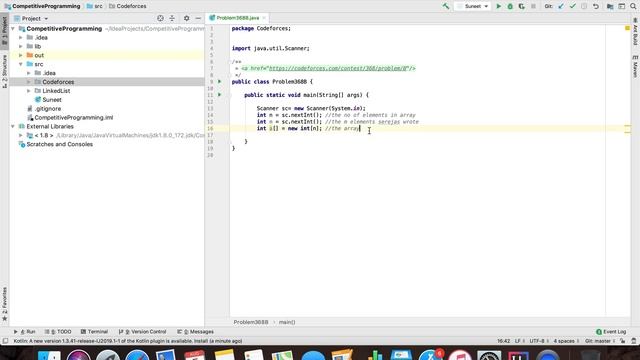Image resolution: width=640 pixels, height=360 pixels.
Task: Open Project panel gear settings
Action: (x=187, y=18)
